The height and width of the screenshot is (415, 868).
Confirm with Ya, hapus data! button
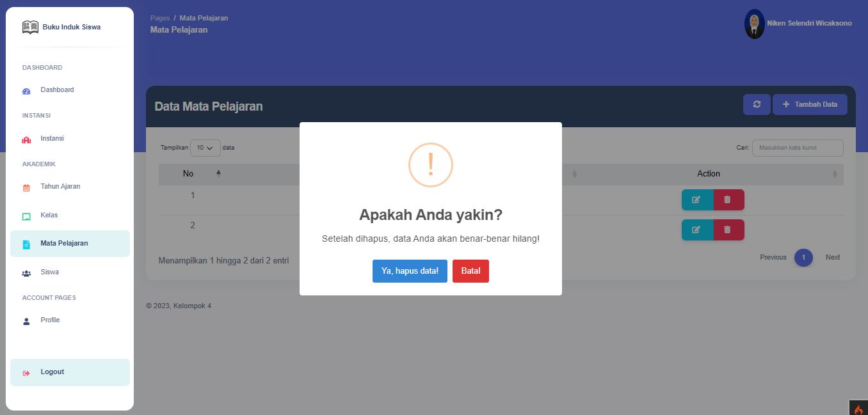point(410,271)
